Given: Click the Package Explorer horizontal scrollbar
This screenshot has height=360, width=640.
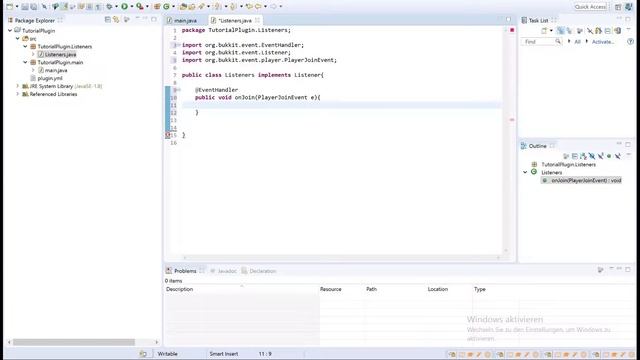Looking at the screenshot, I should 73,342.
